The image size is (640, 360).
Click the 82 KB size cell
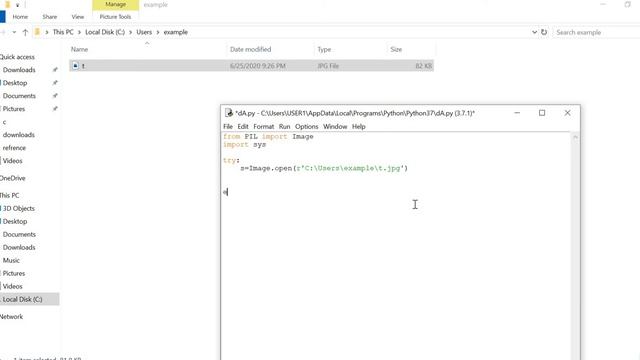click(423, 66)
